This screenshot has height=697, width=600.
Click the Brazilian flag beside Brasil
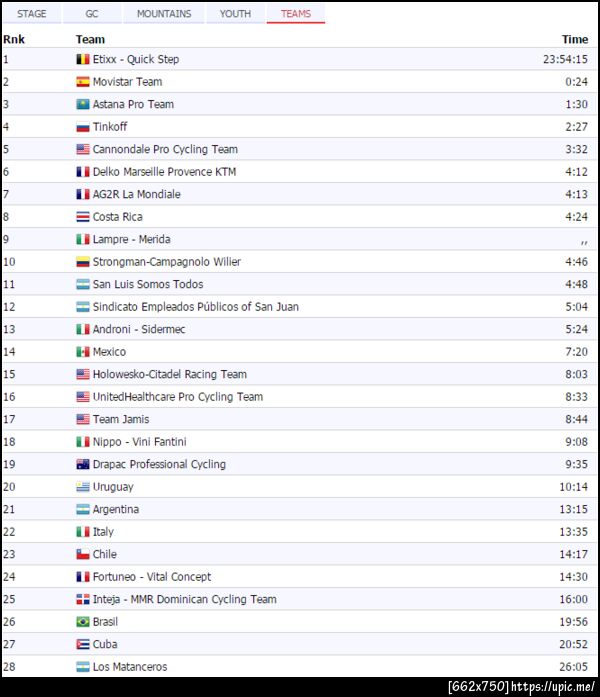83,622
